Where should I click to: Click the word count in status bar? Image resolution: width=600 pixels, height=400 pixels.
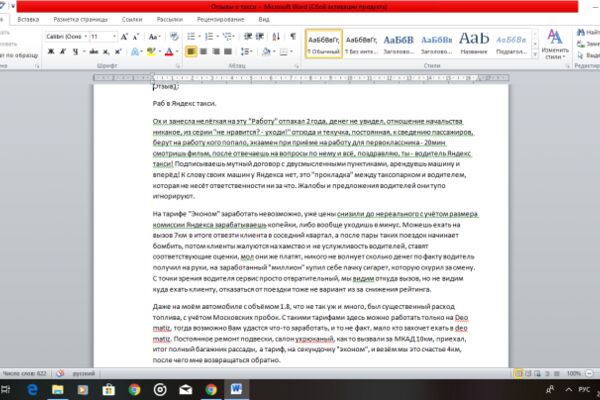tap(24, 373)
